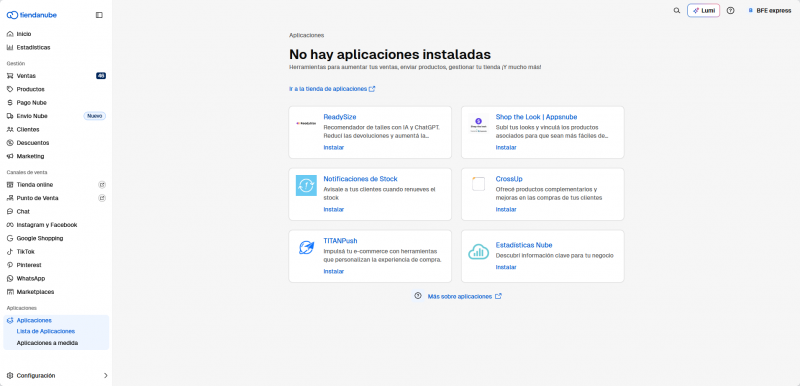
Task: Click the Notificaciones de Stock thumbnail
Action: pyautogui.click(x=306, y=186)
